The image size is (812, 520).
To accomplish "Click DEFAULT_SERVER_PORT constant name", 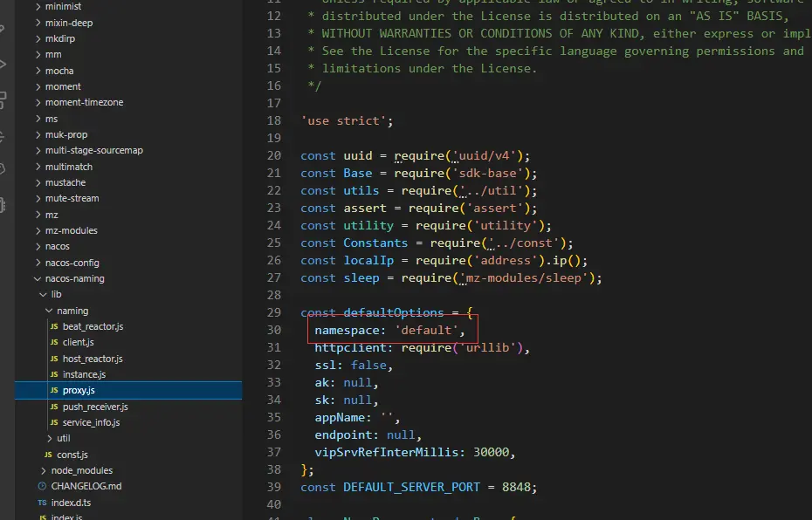I will click(x=412, y=488).
